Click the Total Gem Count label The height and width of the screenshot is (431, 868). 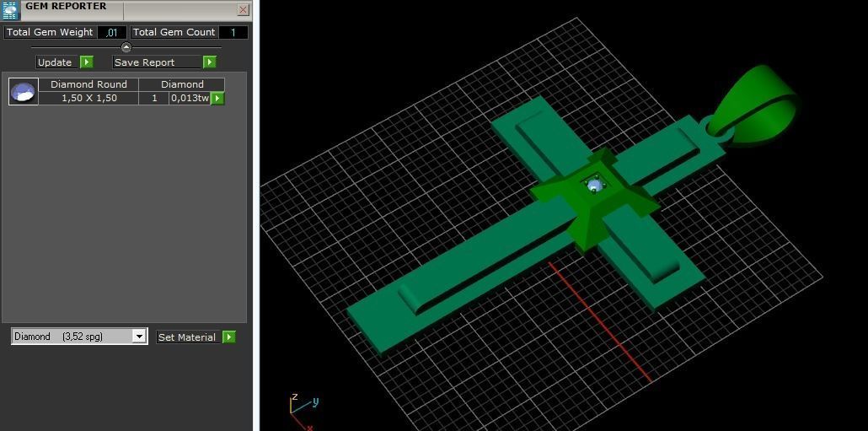(x=174, y=32)
